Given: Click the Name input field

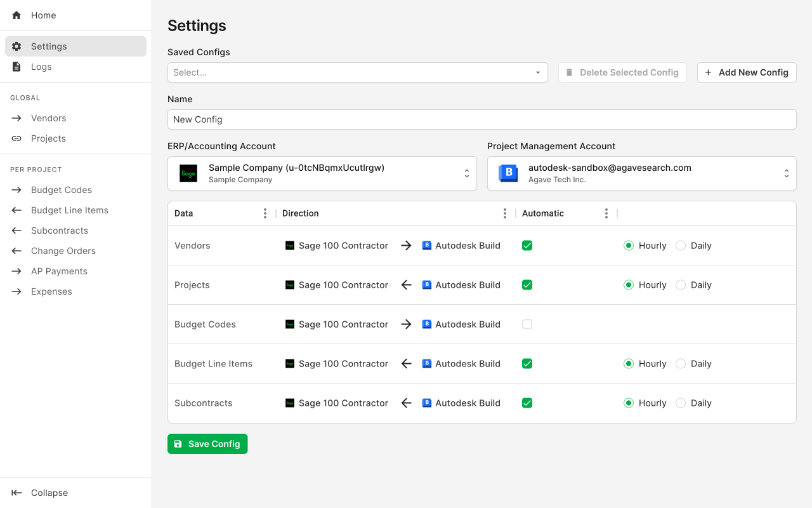Looking at the screenshot, I should [482, 119].
